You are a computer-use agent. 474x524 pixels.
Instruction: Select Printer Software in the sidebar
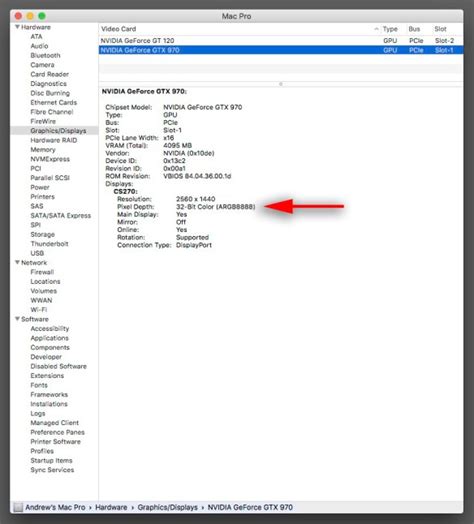[55, 441]
